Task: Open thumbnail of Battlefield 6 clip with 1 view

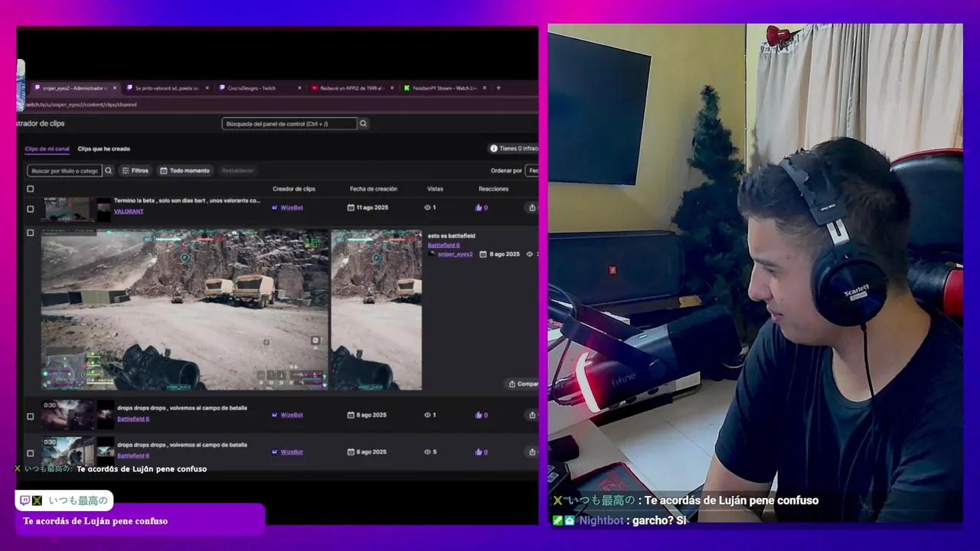Action: click(67, 414)
